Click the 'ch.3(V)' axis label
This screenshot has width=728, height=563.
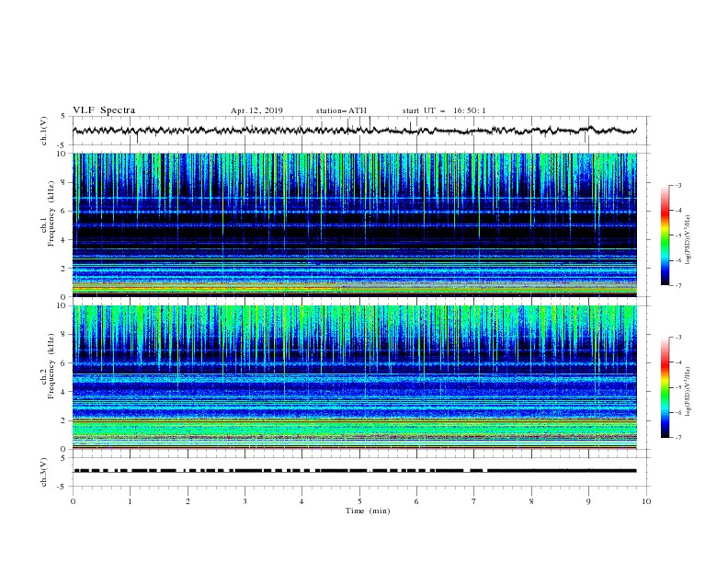pos(44,472)
